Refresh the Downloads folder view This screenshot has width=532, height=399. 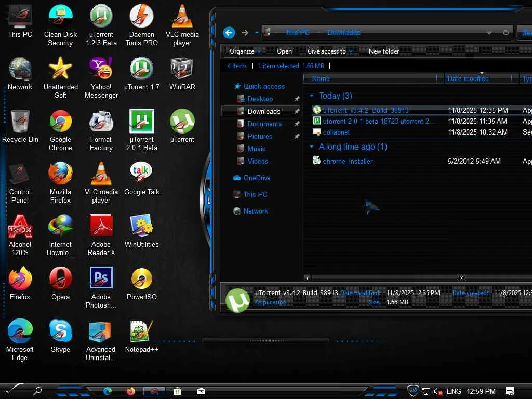(x=506, y=33)
